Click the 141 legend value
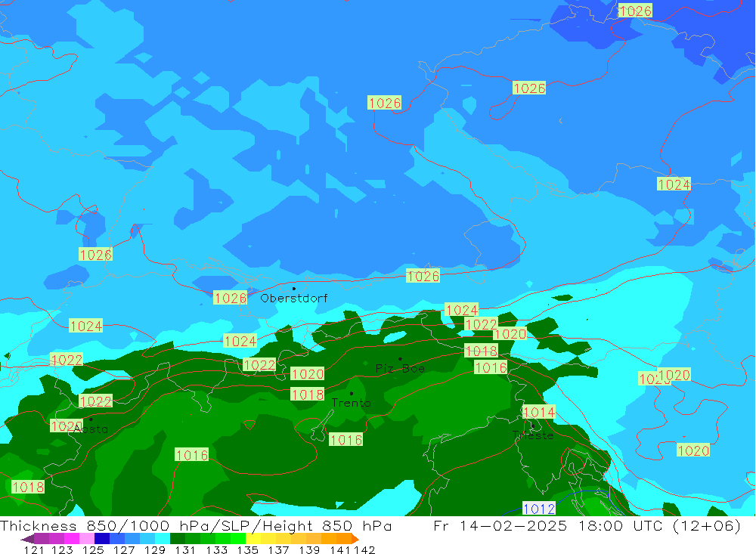Screen dimensions: 756x554 click(340, 549)
